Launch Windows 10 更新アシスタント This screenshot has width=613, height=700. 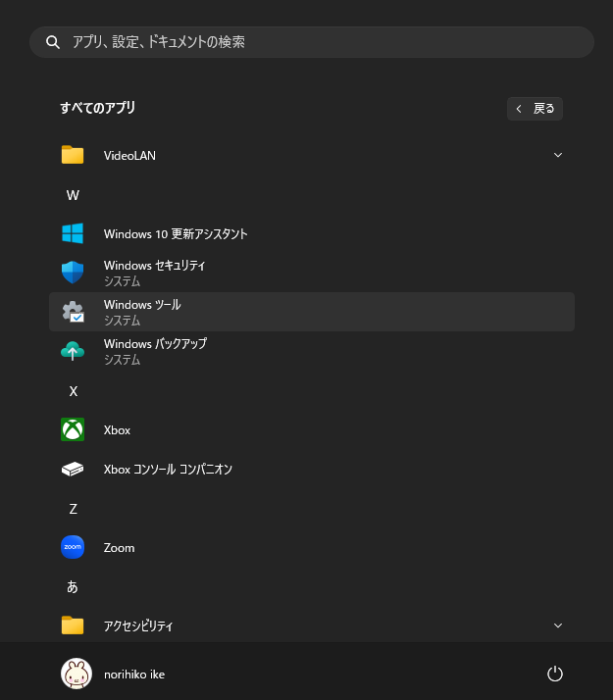[x=312, y=233]
